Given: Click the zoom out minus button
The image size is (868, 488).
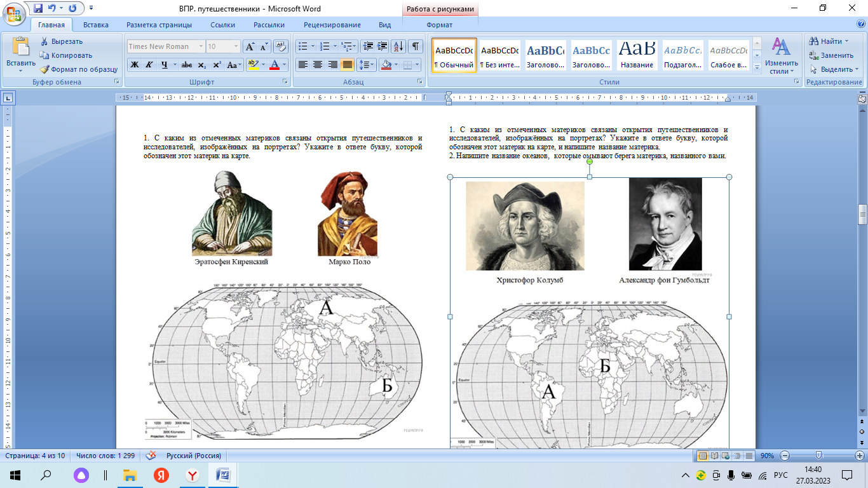Looking at the screenshot, I should pos(785,456).
